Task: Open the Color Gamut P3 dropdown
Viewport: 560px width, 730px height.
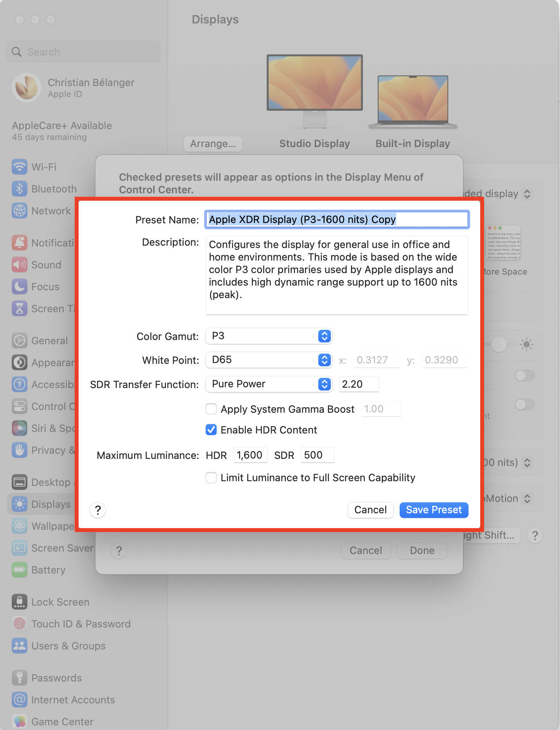Action: 269,336
